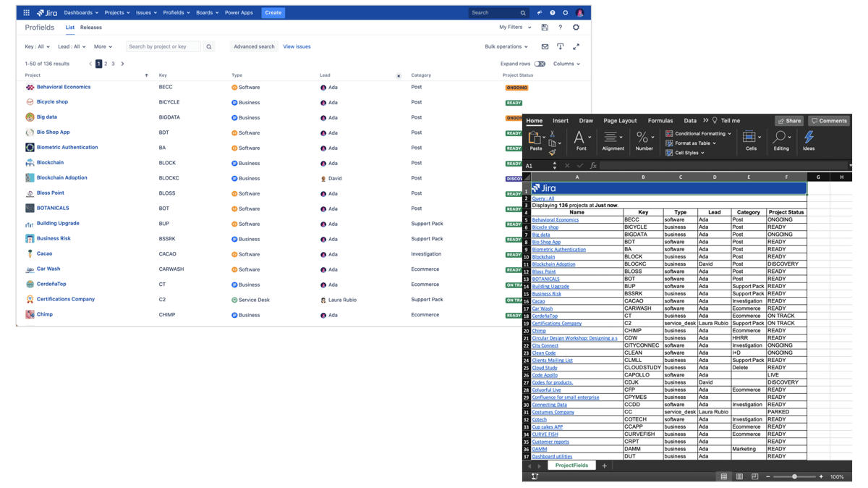Click the Conditional Formatting icon
This screenshot has width=868, height=488.
[x=669, y=133]
